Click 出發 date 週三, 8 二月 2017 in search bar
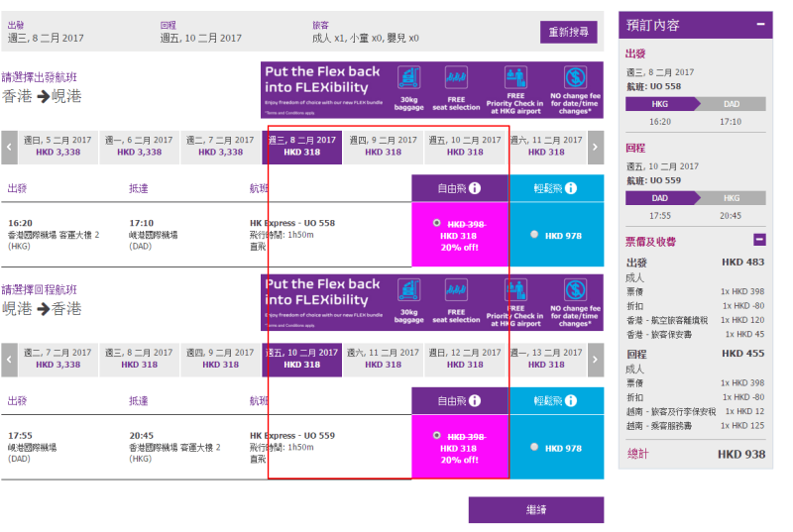 coord(46,38)
